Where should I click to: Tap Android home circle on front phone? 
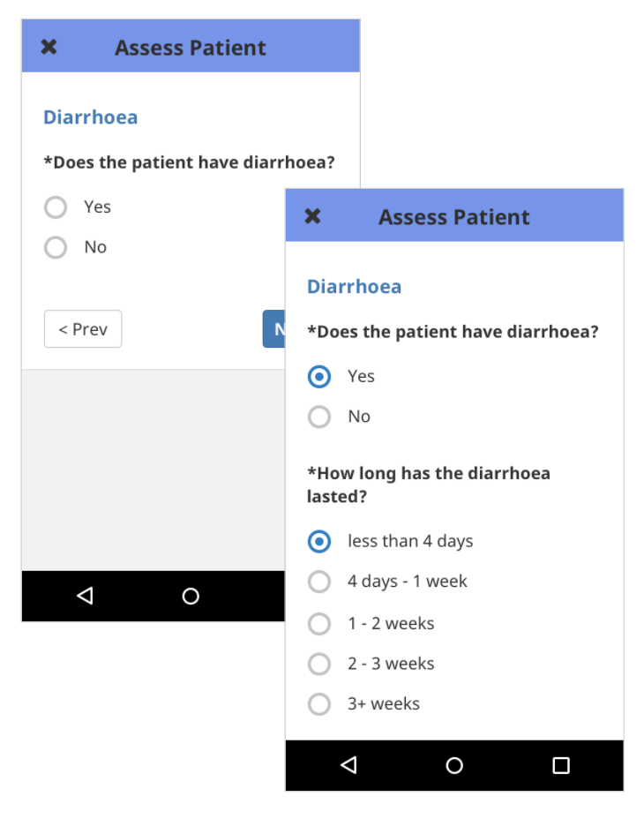click(453, 765)
